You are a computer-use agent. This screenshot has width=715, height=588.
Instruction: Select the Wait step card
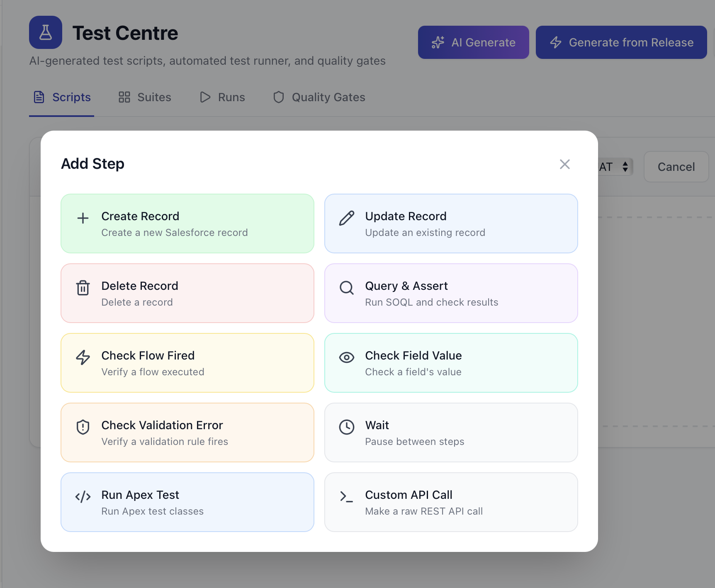[x=451, y=432]
